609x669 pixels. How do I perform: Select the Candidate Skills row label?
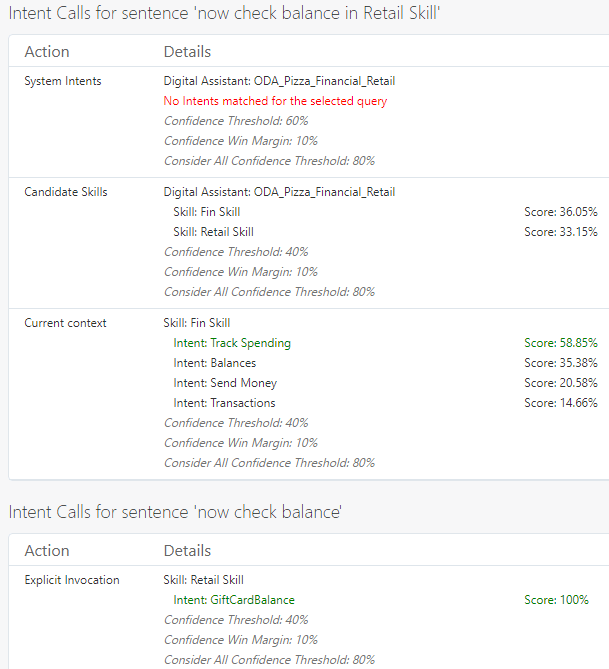tap(65, 192)
